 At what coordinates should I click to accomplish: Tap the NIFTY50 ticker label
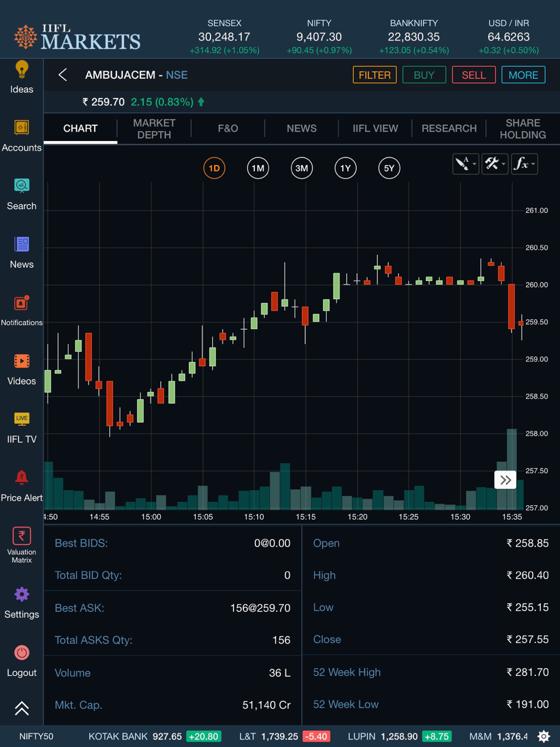click(x=36, y=736)
